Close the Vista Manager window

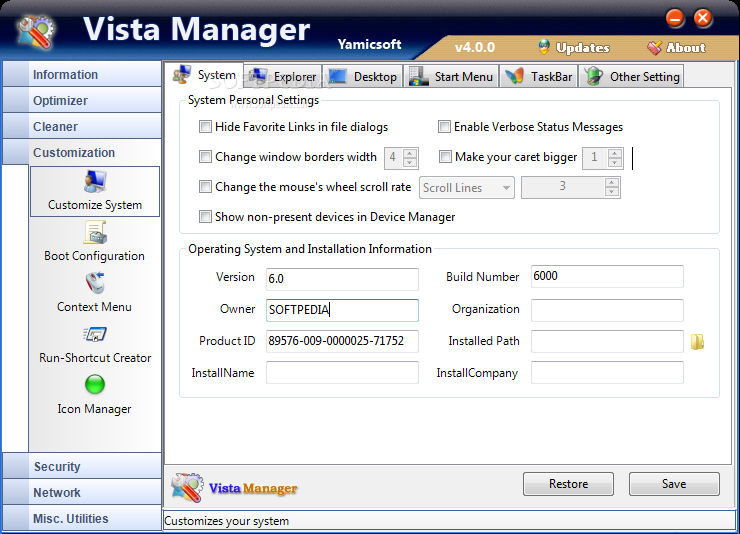[x=703, y=18]
